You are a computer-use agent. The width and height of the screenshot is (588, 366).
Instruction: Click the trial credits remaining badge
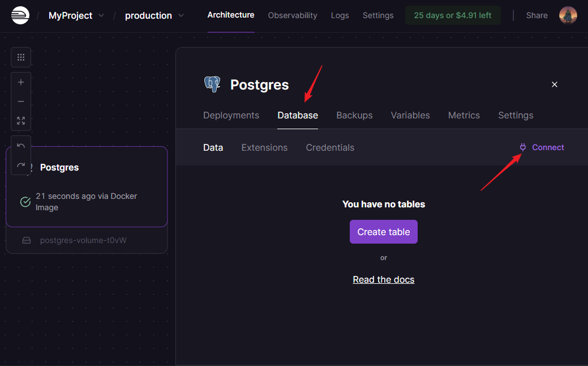452,15
